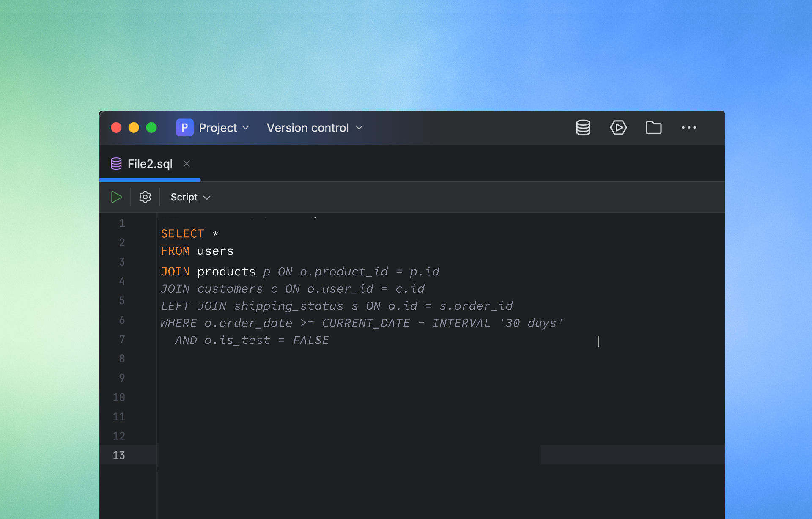
Task: Click the purple P project icon
Action: (184, 127)
